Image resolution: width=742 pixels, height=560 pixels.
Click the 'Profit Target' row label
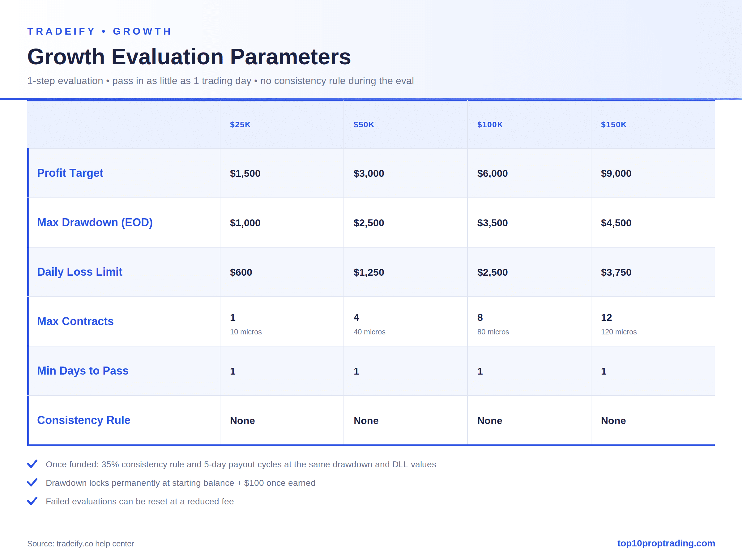[70, 173]
